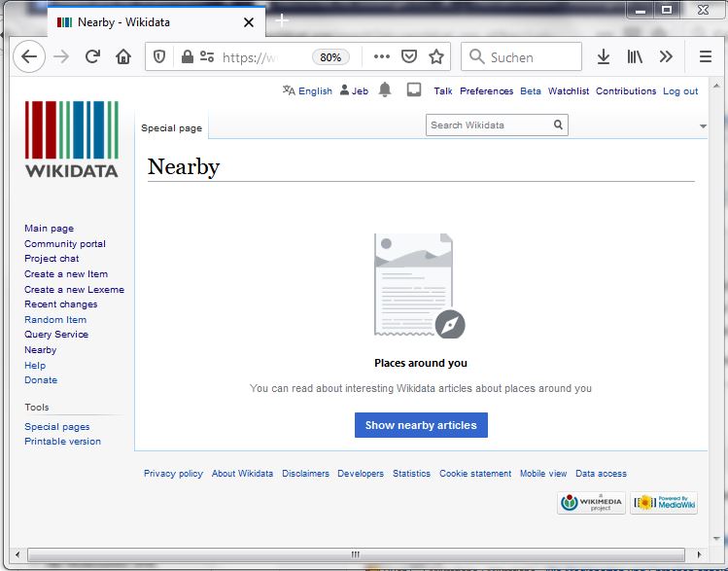Reload the page with the refresh icon
Image resolution: width=728 pixels, height=571 pixels.
pyautogui.click(x=92, y=57)
